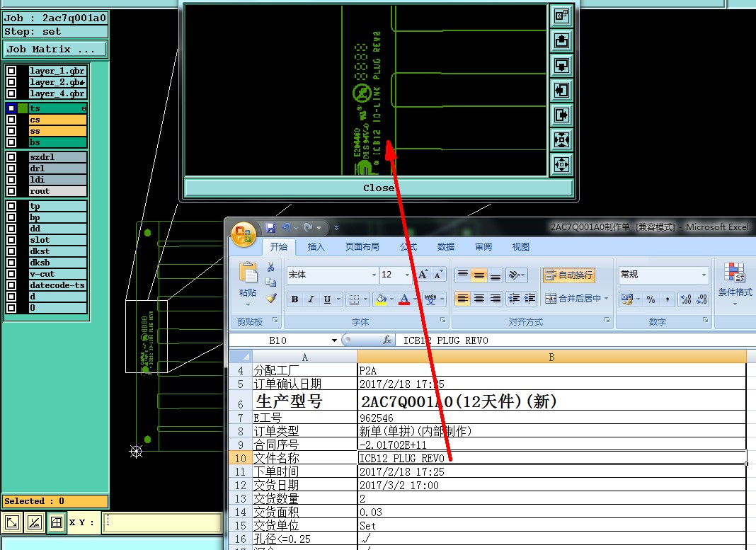The height and width of the screenshot is (550, 756).
Task: Click the Copy icon in the clipboard group
Action: [x=271, y=282]
